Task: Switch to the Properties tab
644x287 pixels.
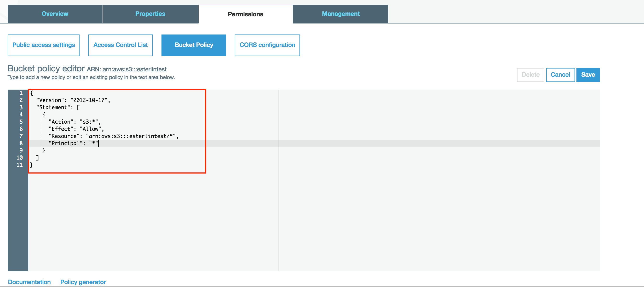Action: point(150,14)
